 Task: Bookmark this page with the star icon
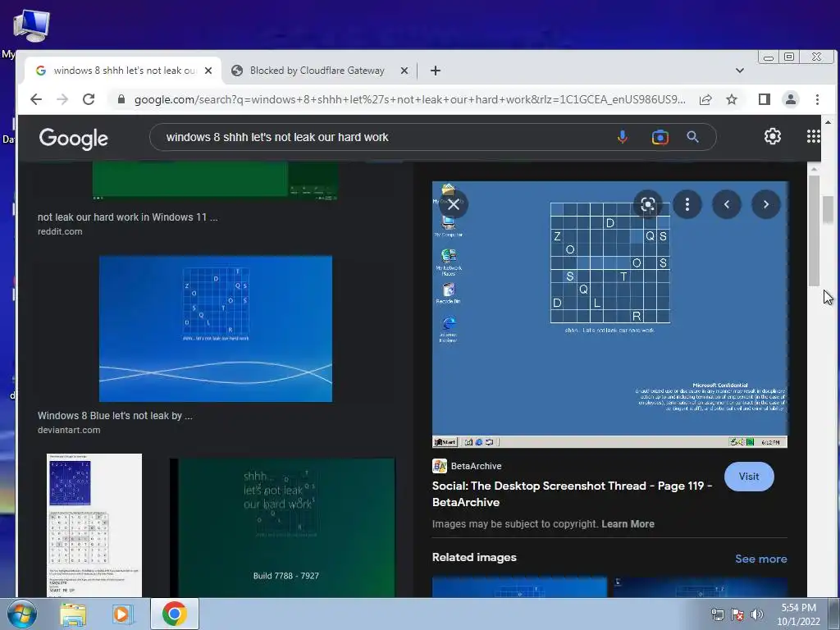point(732,99)
